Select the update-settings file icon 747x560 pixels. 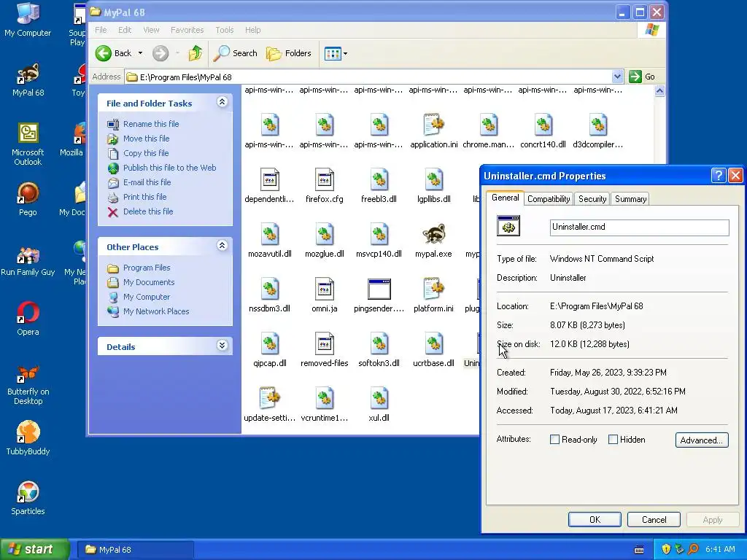[270, 399]
